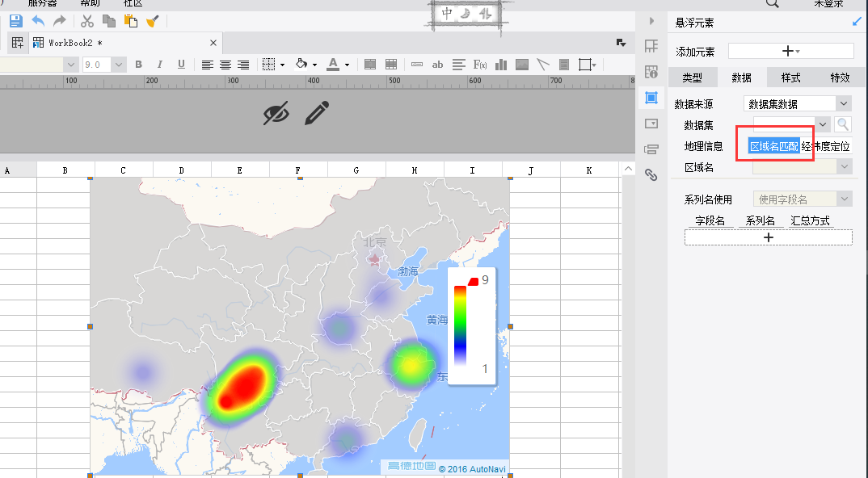Screen dimensions: 868x478
Task: Insert slash line icon
Action: [x=542, y=65]
